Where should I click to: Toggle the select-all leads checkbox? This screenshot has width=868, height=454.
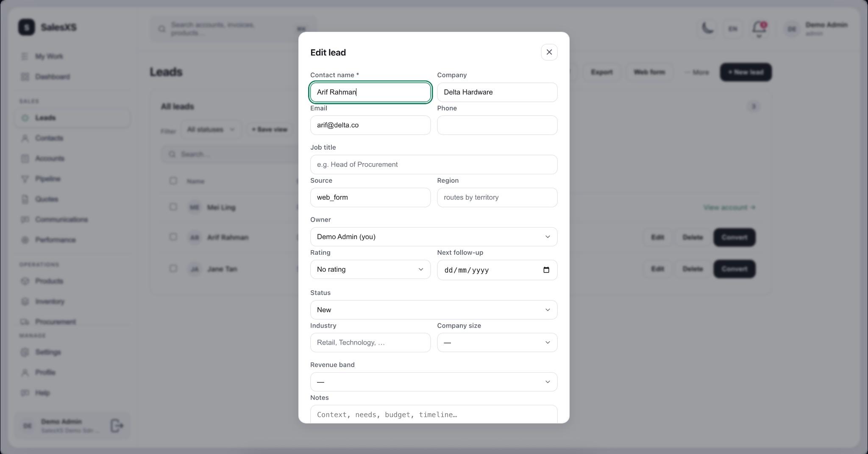tap(173, 181)
